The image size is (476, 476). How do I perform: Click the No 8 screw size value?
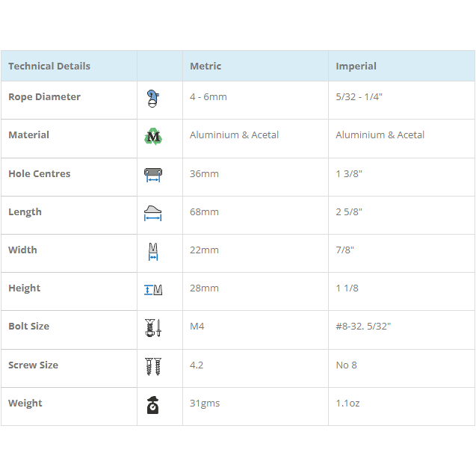coord(347,365)
